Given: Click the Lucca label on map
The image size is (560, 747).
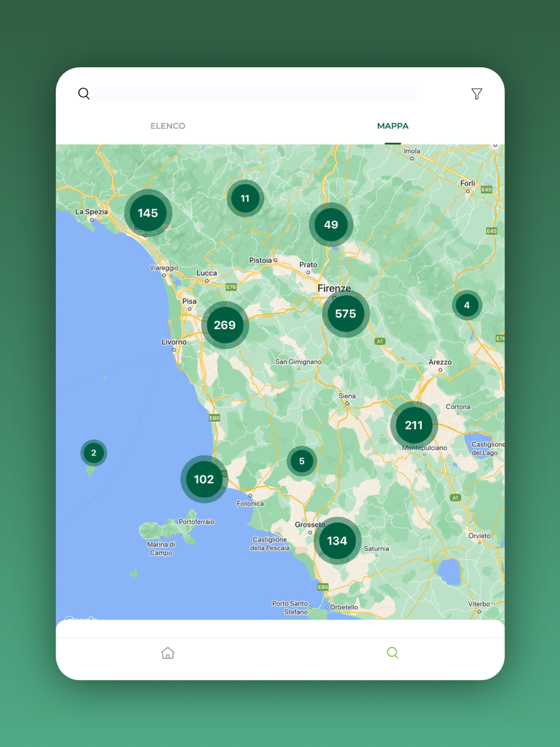Looking at the screenshot, I should 207,273.
